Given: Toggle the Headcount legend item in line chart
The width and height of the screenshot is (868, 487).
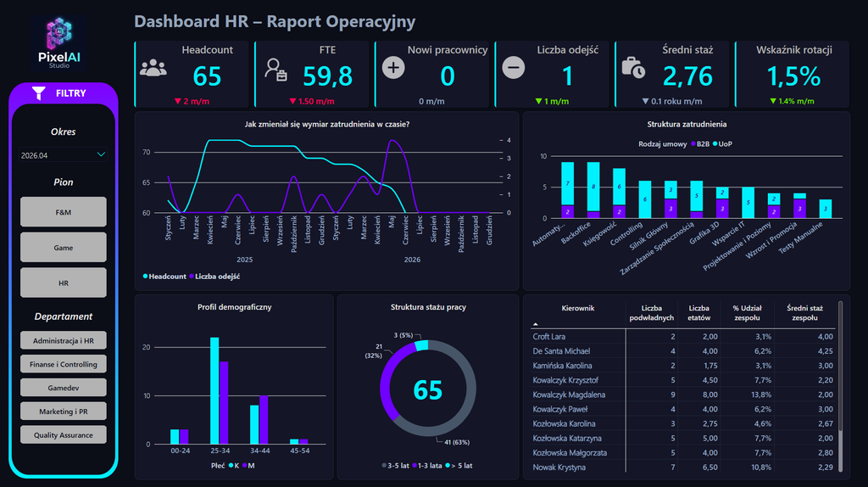Looking at the screenshot, I should pyautogui.click(x=164, y=277).
